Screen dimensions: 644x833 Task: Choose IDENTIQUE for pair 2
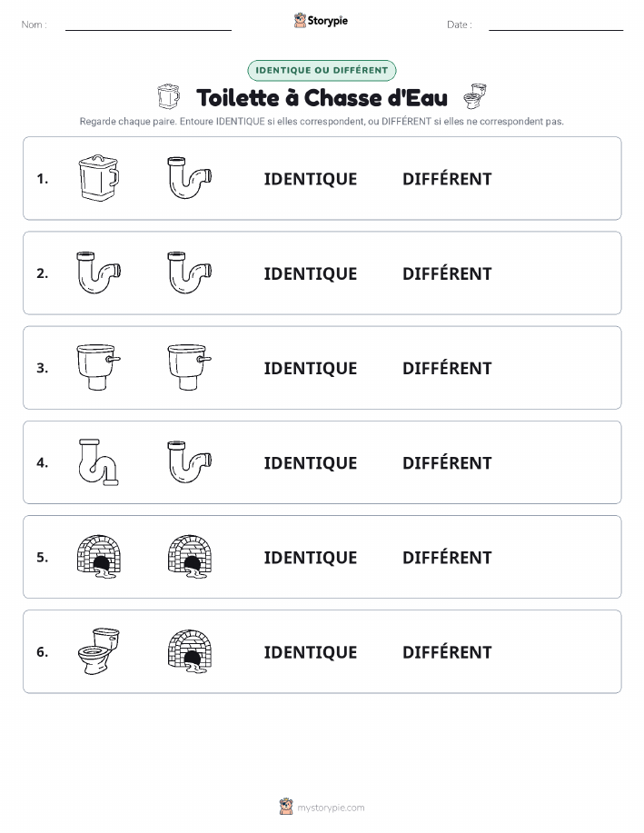pos(311,273)
